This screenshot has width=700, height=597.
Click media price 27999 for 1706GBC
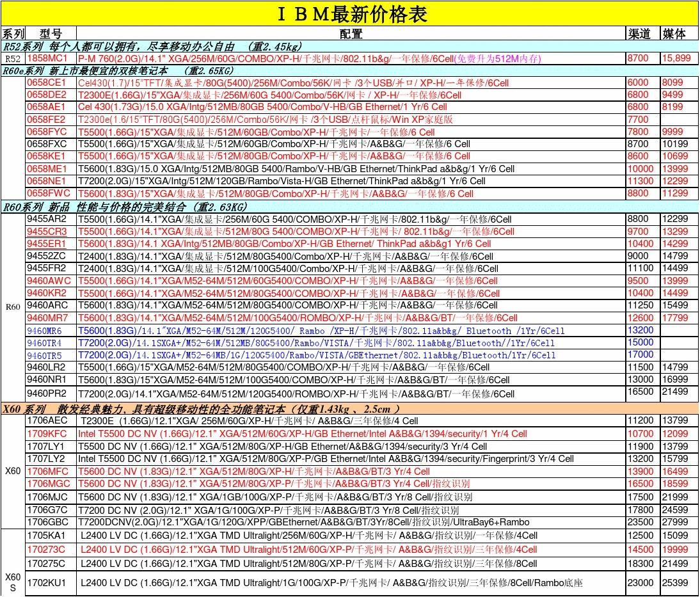tap(675, 522)
